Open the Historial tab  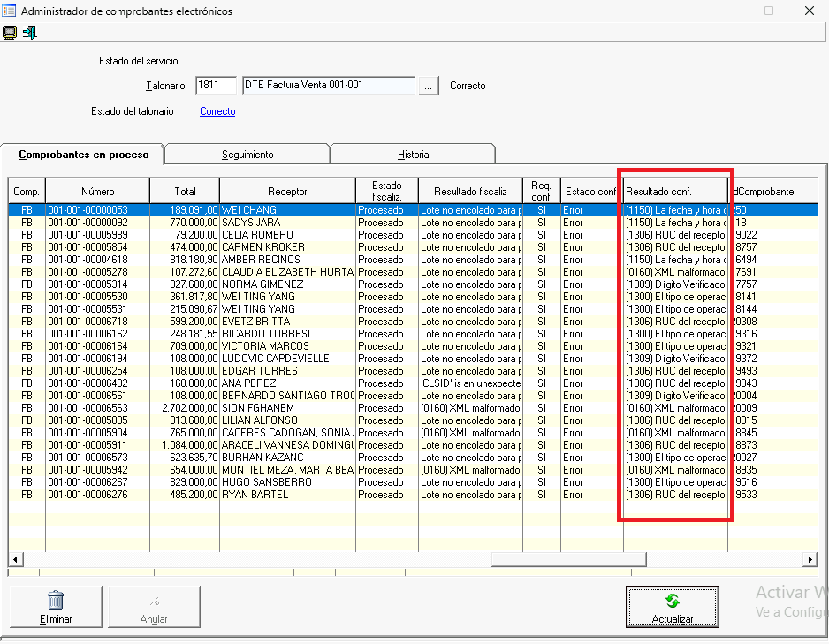tap(414, 155)
